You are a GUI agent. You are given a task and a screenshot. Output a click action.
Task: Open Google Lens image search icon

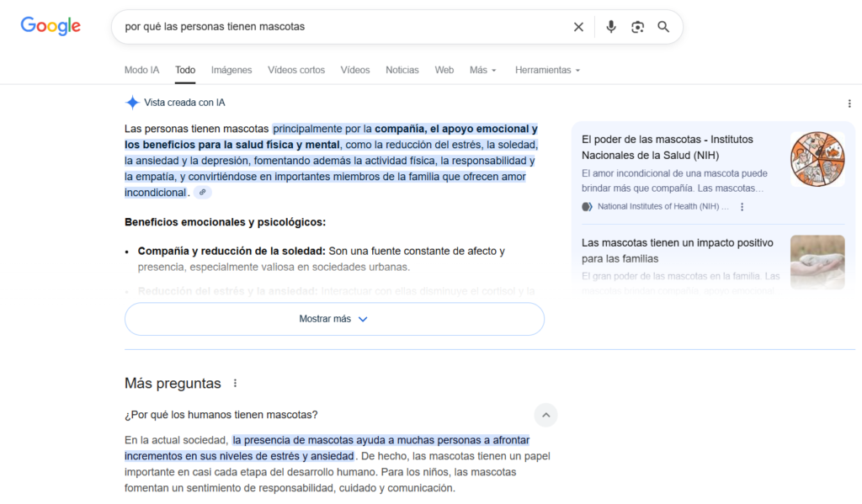tap(637, 27)
